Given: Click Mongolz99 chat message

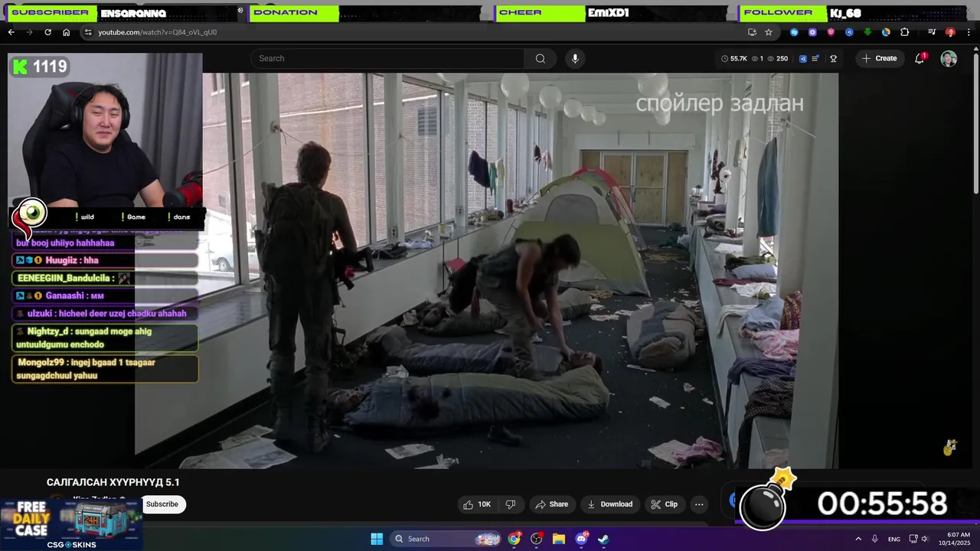Looking at the screenshot, I should point(105,369).
